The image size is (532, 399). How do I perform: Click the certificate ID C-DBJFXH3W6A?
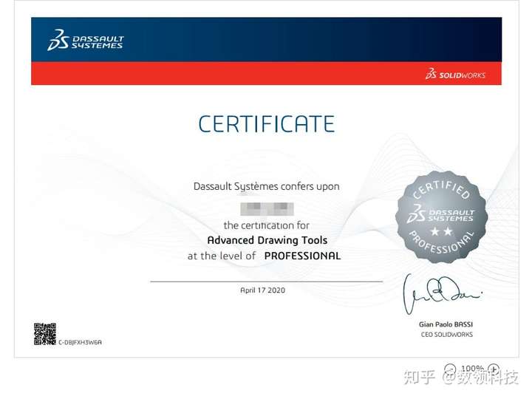click(x=80, y=342)
